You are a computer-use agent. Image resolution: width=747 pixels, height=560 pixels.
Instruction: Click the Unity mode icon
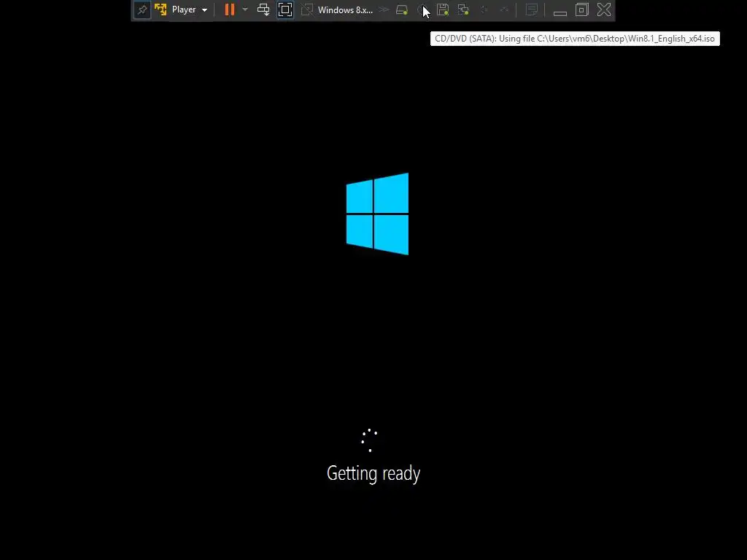coord(307,9)
